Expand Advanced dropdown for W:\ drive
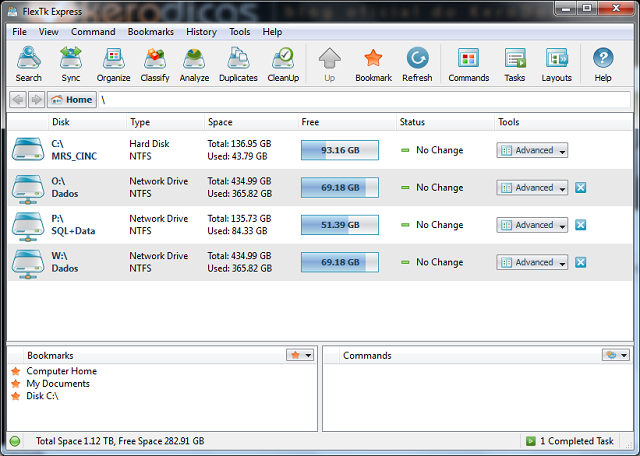Image resolution: width=640 pixels, height=456 pixels. (532, 262)
